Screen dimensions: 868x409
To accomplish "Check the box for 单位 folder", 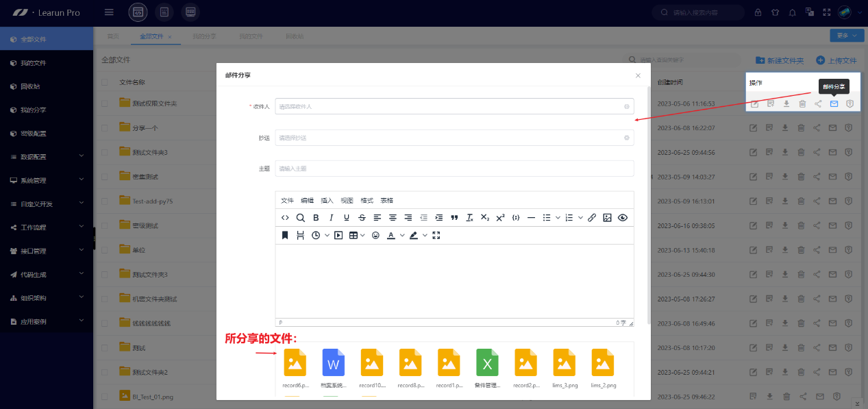I will tap(105, 250).
